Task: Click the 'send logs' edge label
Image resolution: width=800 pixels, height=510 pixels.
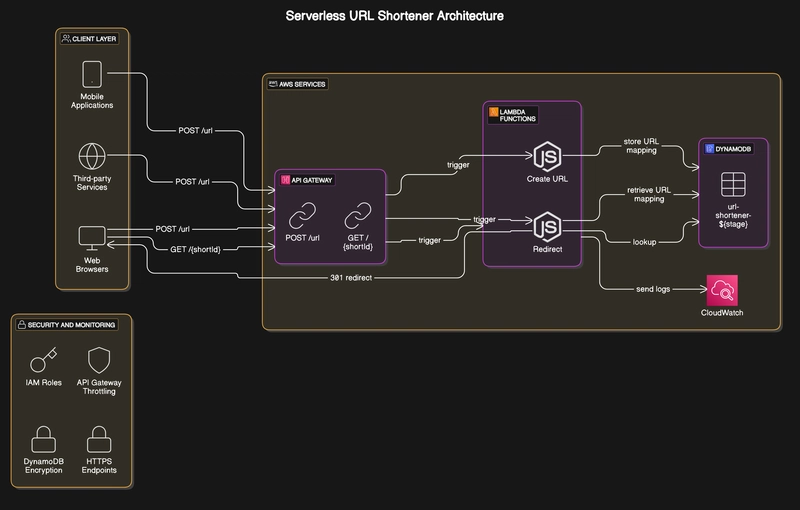Action: (653, 289)
